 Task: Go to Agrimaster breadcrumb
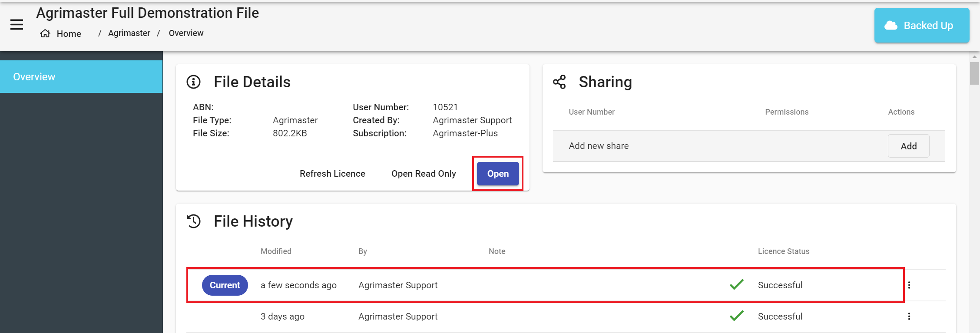129,33
